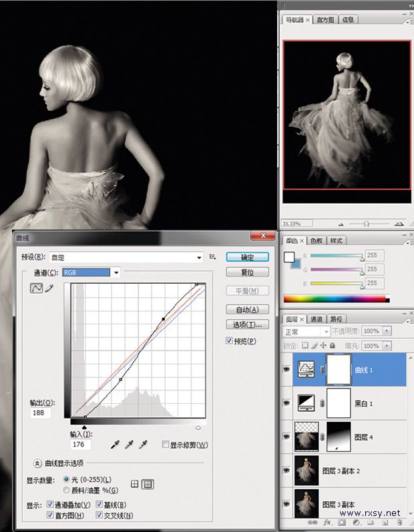Select 光 (0-255)(L) radio option
The width and height of the screenshot is (414, 532).
(66, 479)
